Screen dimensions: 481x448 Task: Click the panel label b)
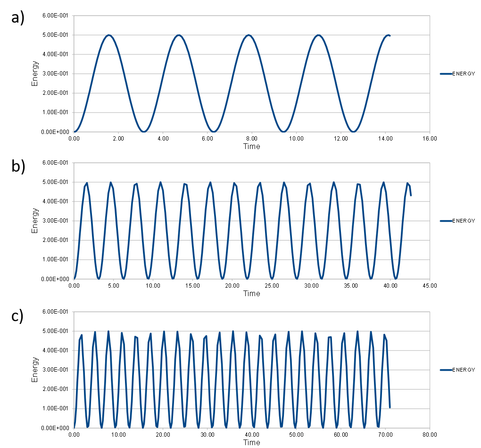point(18,166)
